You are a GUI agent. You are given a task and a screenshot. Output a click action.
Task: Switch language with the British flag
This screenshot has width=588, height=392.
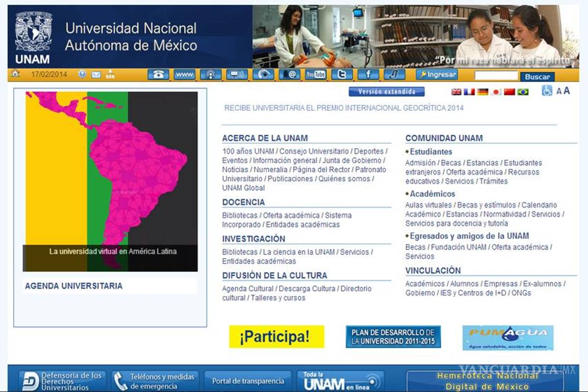pyautogui.click(x=456, y=92)
